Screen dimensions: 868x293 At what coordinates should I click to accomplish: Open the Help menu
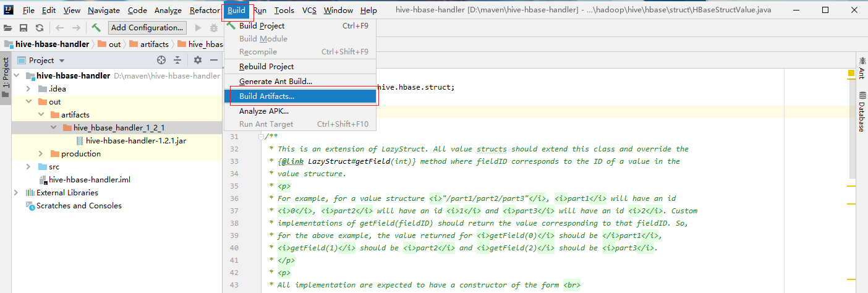[368, 11]
